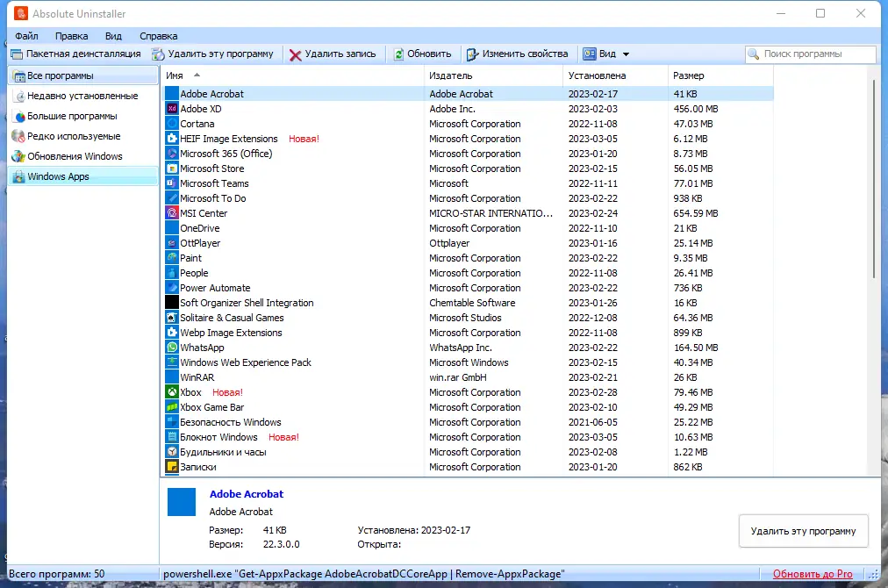The image size is (888, 588).
Task: Click the Xbox app icon
Action: [x=172, y=392]
